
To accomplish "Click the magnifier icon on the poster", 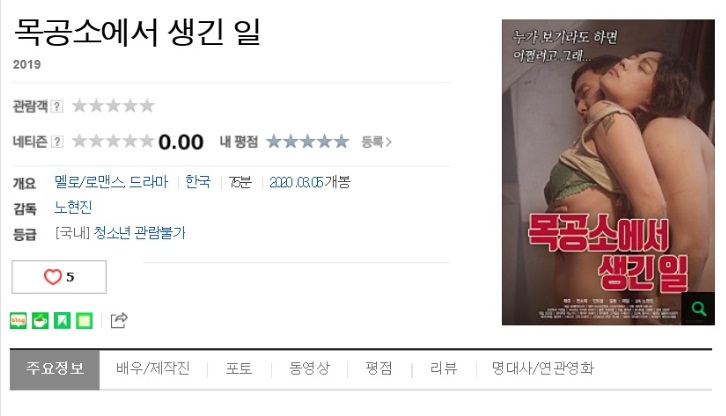I will (698, 309).
